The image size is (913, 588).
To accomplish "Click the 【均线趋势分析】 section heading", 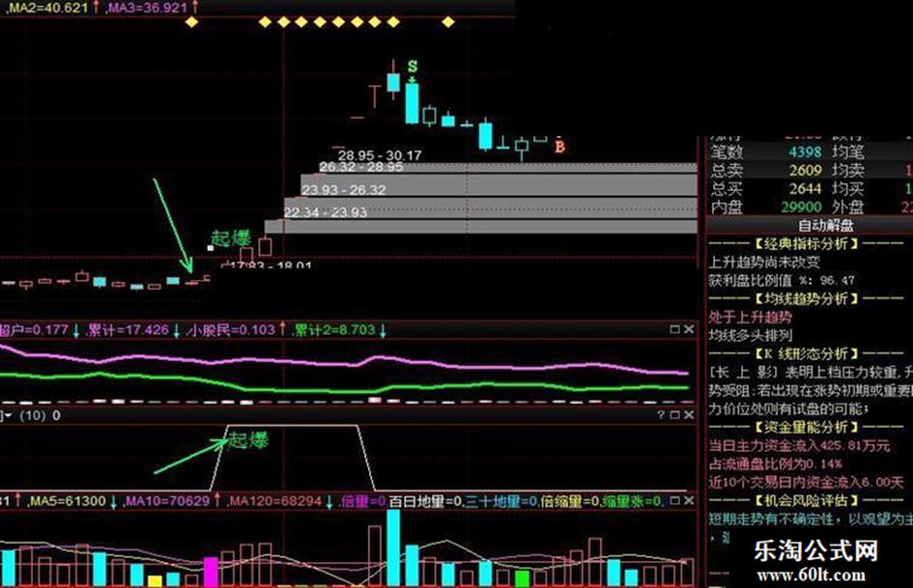I will coord(807,298).
